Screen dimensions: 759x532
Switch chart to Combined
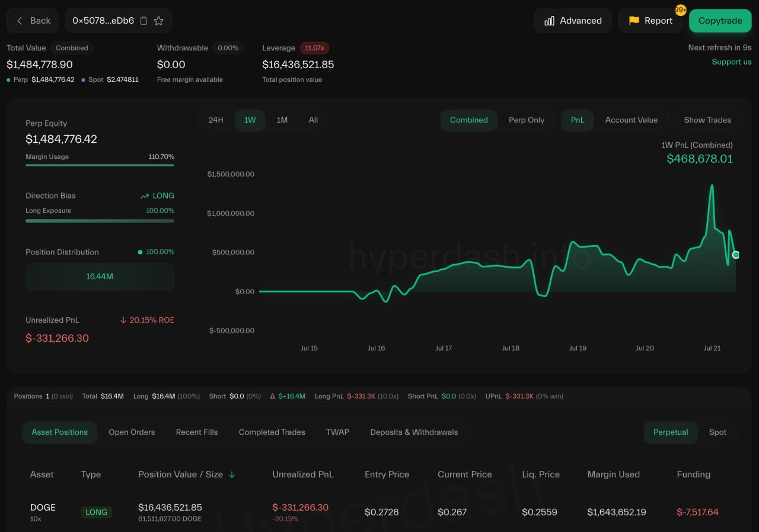[x=468, y=120]
